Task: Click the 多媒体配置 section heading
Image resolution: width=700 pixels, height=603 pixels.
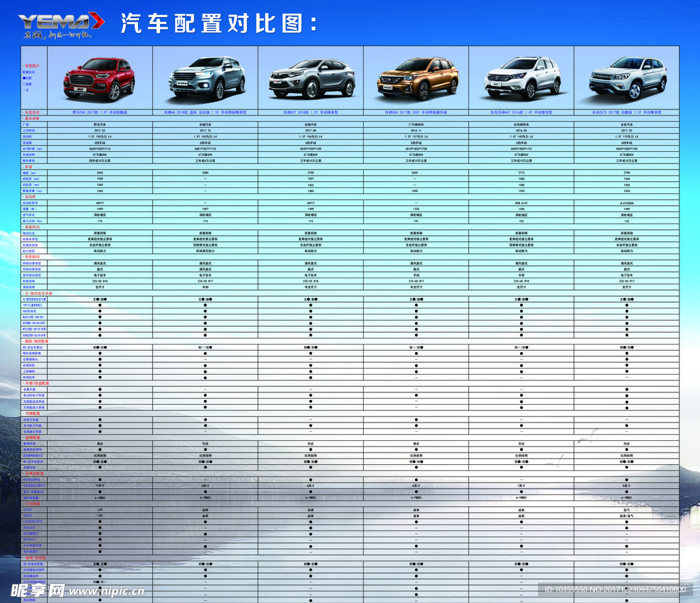Action: pyautogui.click(x=33, y=474)
